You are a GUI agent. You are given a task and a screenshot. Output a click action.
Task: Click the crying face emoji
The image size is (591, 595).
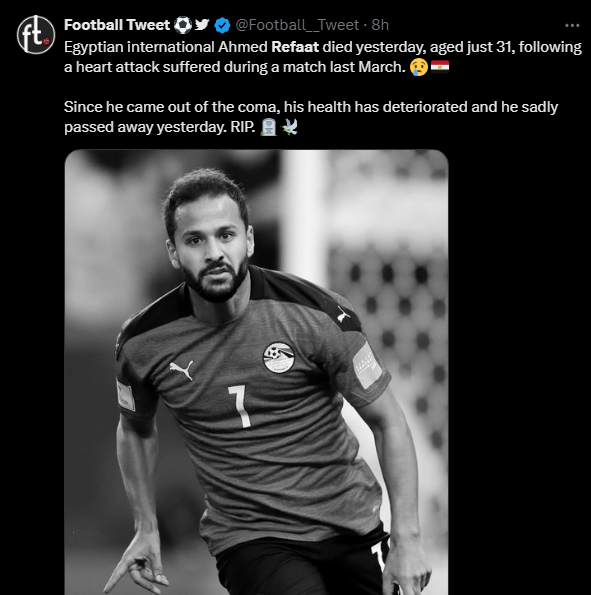point(418,67)
